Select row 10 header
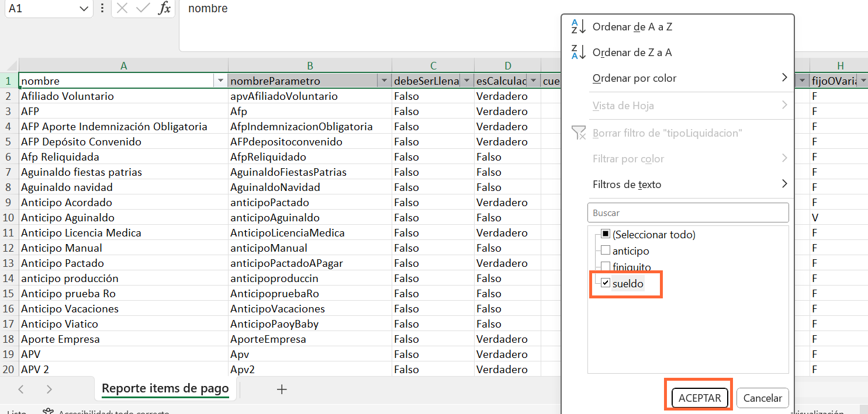Screen dimensions: 868x414 pyautogui.click(x=9, y=217)
